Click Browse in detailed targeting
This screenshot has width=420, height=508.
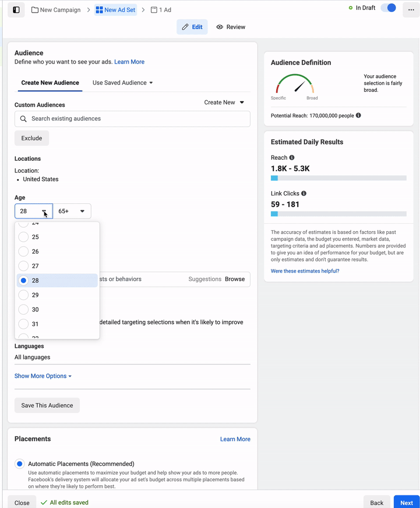pyautogui.click(x=235, y=279)
